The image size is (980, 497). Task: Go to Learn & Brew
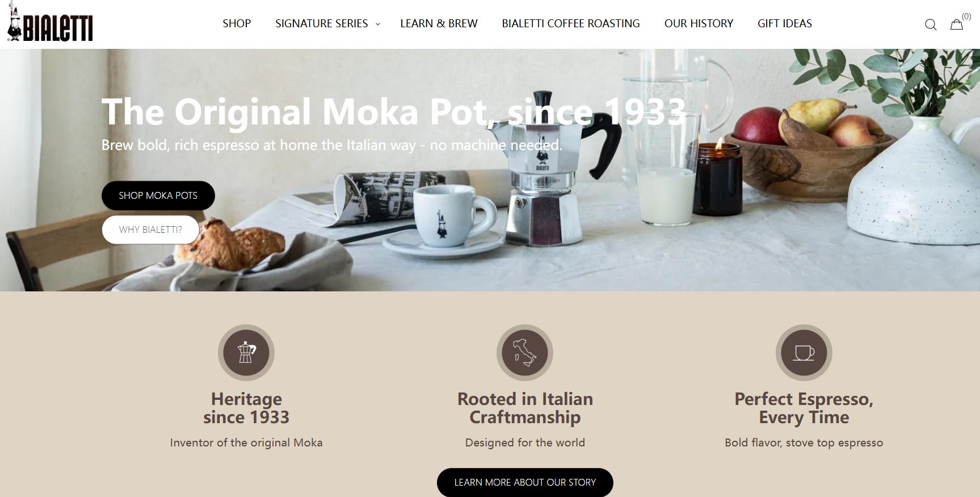pyautogui.click(x=439, y=23)
